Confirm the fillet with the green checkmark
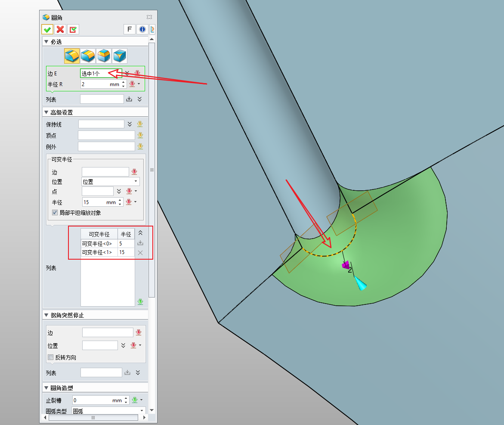 tap(47, 29)
